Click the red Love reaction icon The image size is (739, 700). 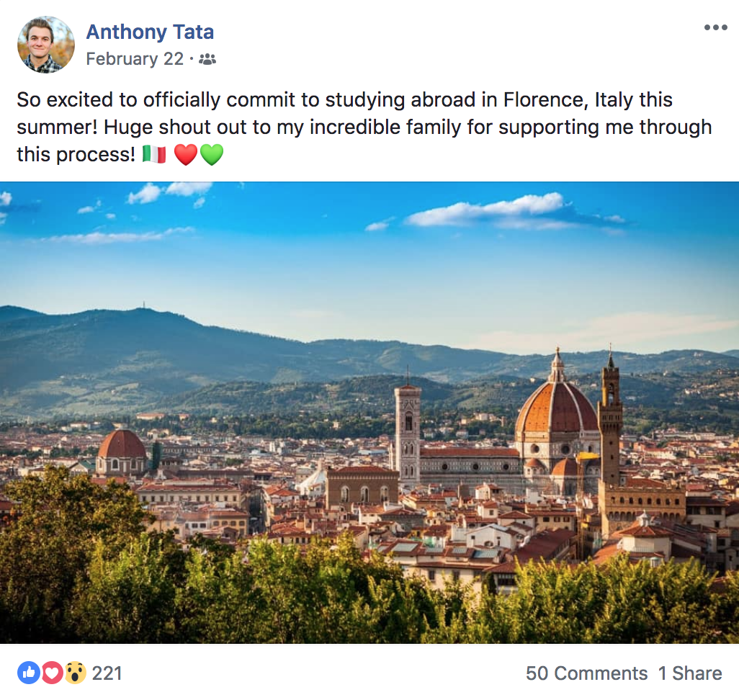click(52, 673)
